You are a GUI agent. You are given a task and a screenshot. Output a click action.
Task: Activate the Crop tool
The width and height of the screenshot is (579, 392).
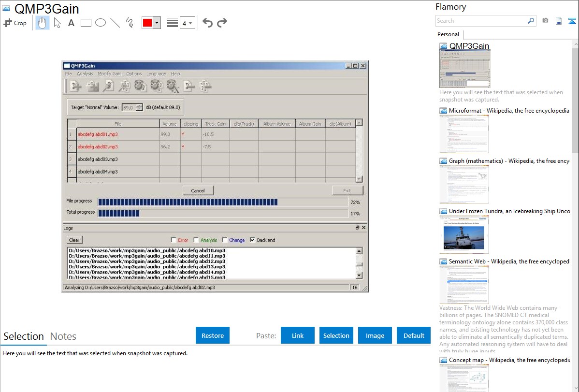15,23
